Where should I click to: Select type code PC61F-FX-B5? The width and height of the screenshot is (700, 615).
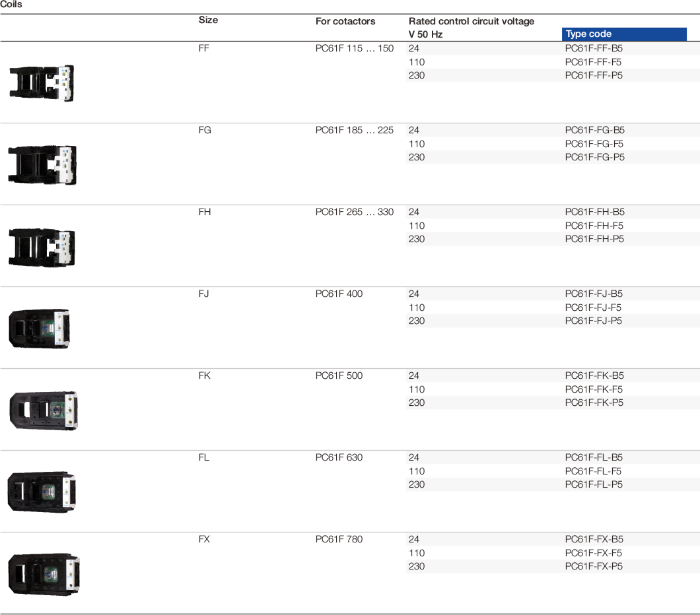click(594, 539)
